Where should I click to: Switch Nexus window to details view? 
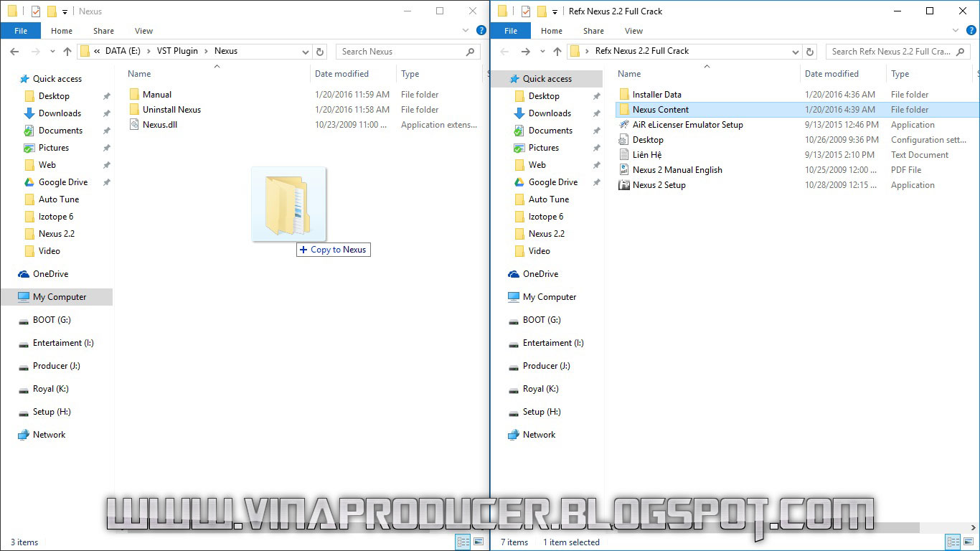[x=463, y=542]
